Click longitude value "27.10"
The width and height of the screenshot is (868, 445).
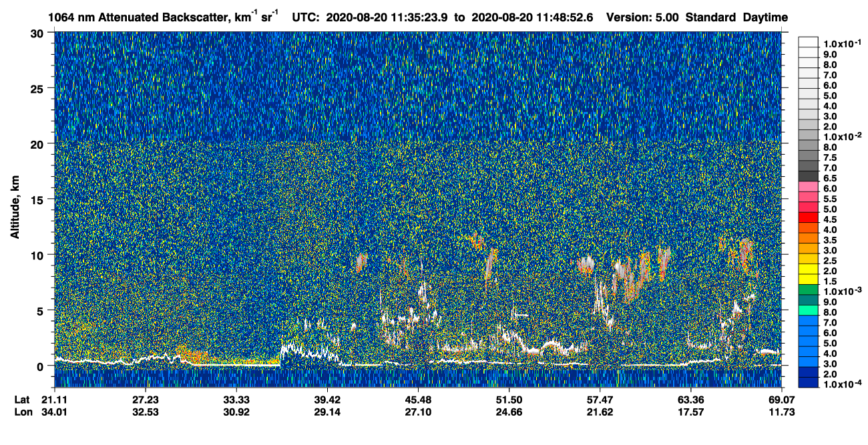coord(418,412)
